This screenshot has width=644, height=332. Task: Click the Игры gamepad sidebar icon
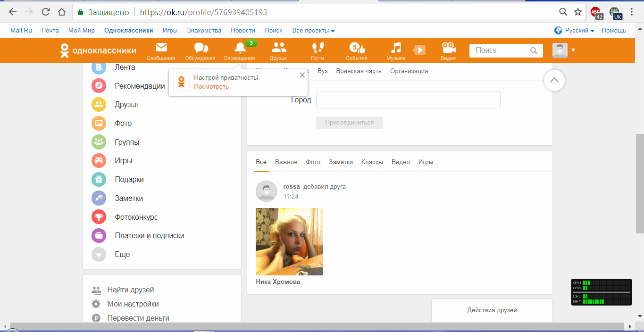click(x=99, y=160)
